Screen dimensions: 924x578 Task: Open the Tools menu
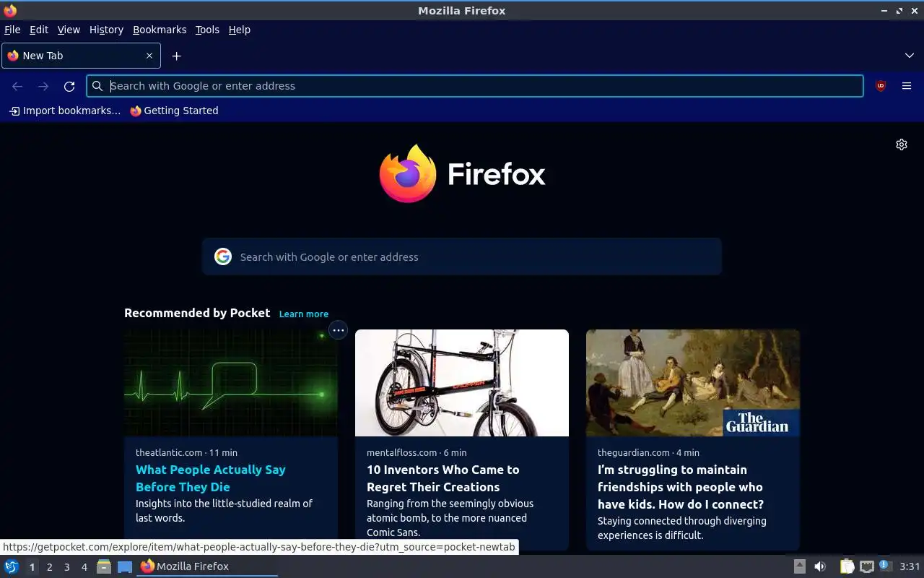pyautogui.click(x=207, y=30)
